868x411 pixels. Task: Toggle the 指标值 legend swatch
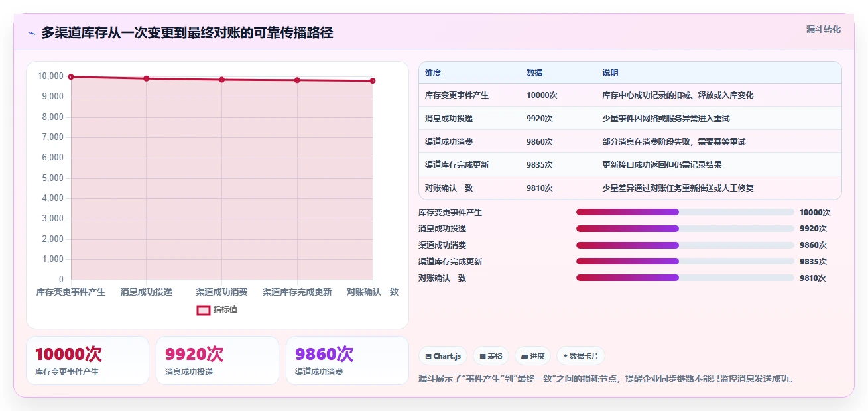[x=204, y=310]
